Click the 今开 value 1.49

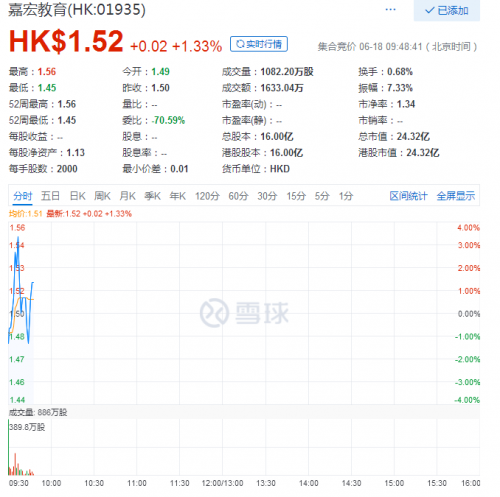pyautogui.click(x=160, y=72)
